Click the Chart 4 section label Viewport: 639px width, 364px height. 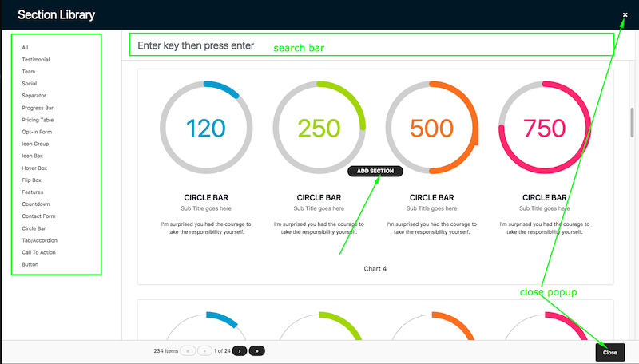(x=375, y=269)
